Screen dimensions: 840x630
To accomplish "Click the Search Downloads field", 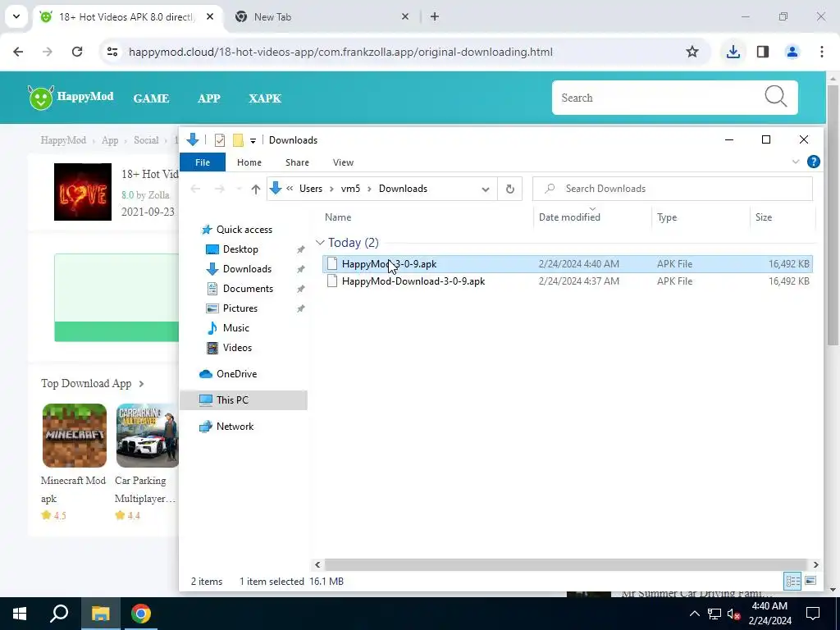I will [x=673, y=189].
